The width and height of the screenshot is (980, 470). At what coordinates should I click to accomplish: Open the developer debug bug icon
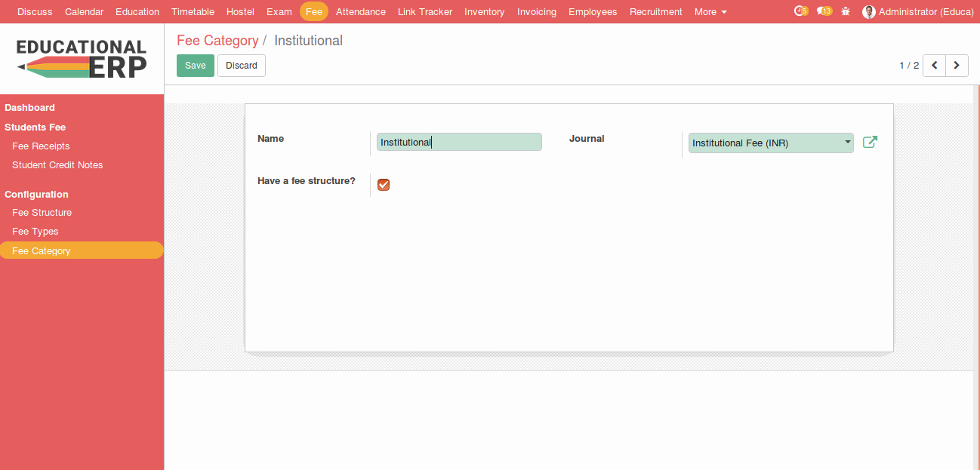(x=846, y=12)
